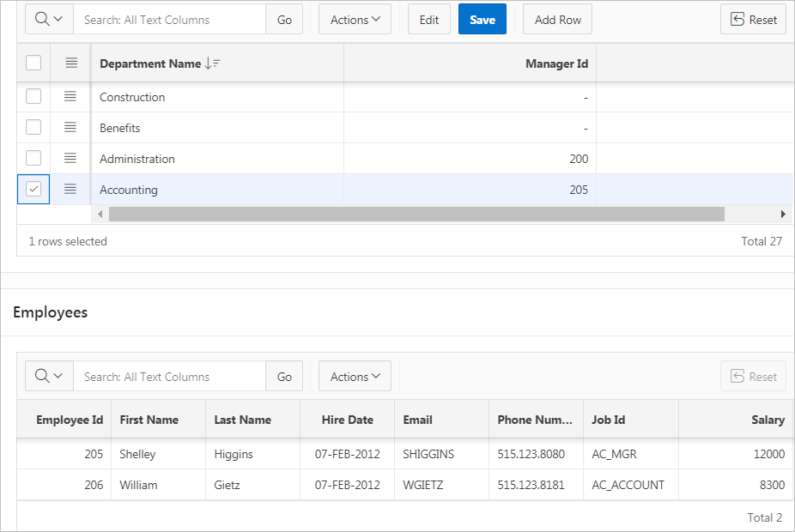Open Departments search column selector dropdown
Image resolution: width=795 pixels, height=532 pixels.
[x=49, y=20]
